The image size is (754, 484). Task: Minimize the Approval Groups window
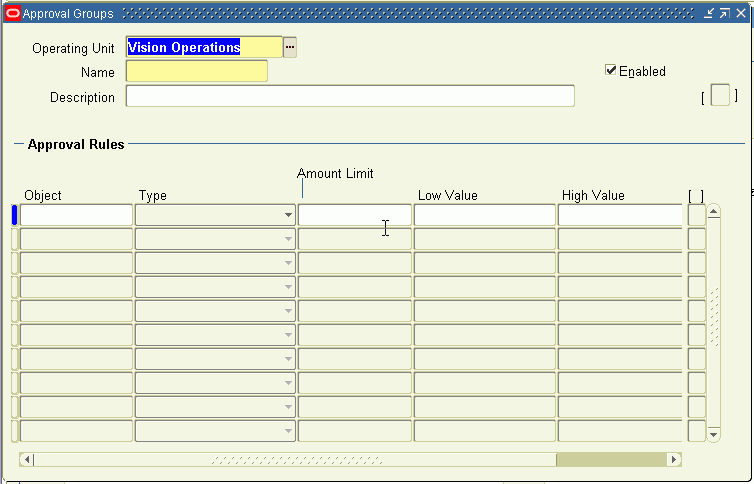[709, 13]
